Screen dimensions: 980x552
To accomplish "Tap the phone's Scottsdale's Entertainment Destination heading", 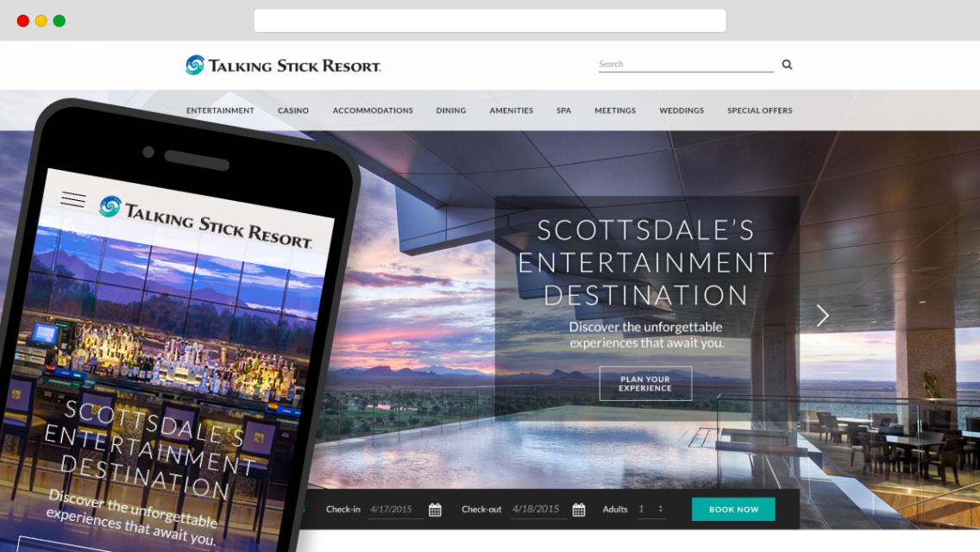I will 152,449.
